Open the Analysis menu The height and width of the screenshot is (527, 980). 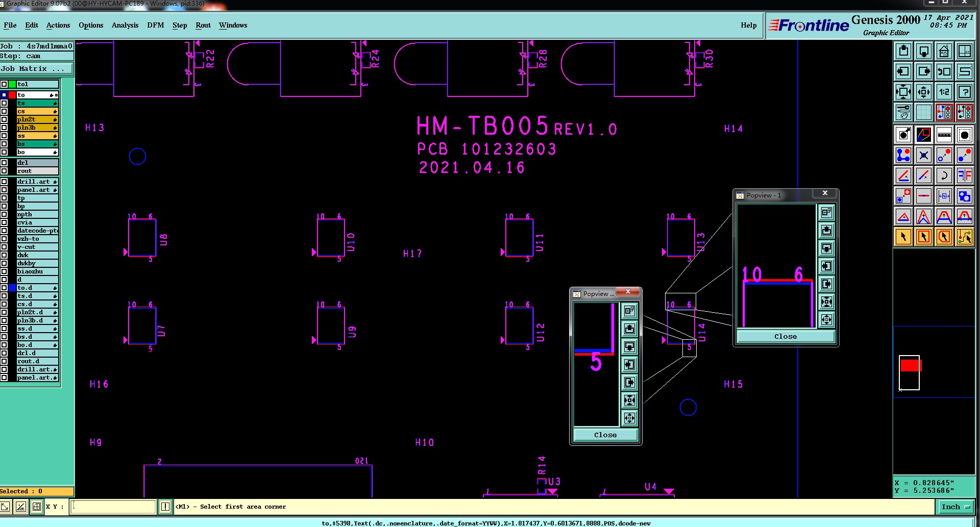[x=125, y=25]
